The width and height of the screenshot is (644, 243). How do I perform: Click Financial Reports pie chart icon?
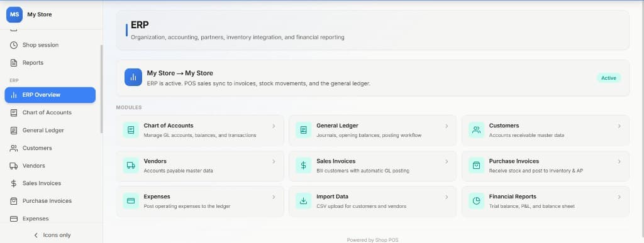[477, 201]
